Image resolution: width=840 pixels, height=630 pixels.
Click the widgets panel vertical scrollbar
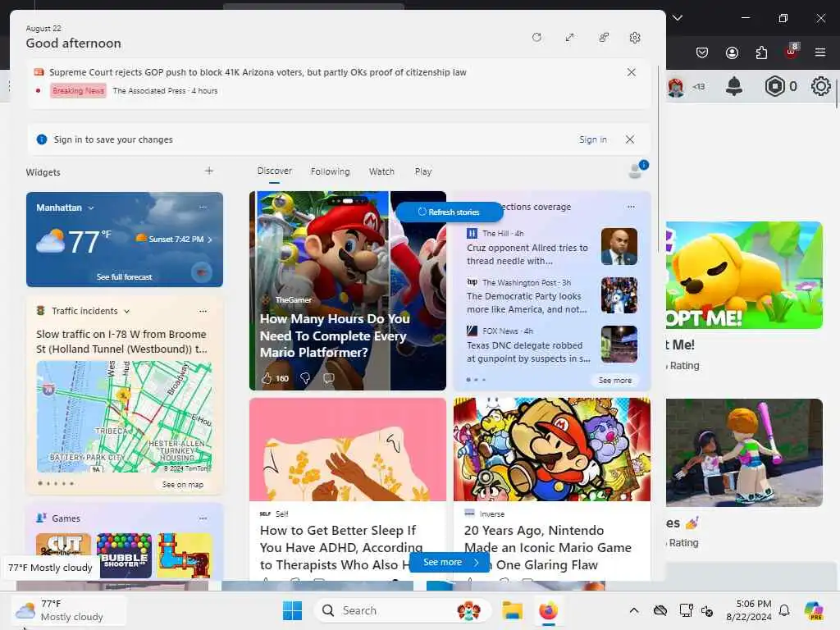tap(659, 161)
